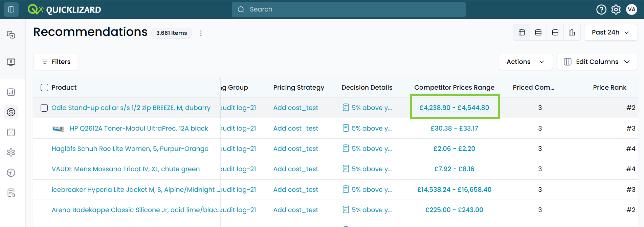
Task: Open the document search sidebar icon
Action: 11,193
